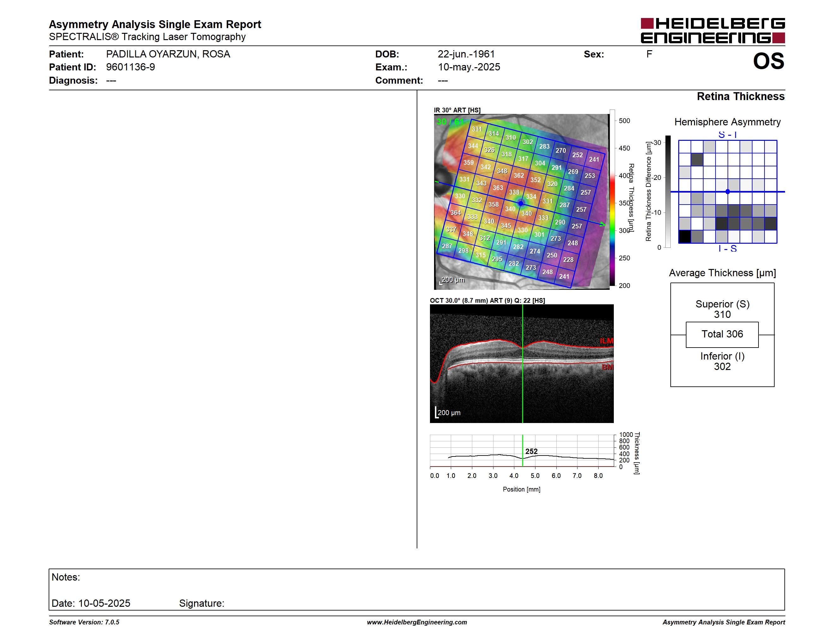Click the black cell in the asymmetry grid
This screenshot has width=834, height=644.
pyautogui.click(x=685, y=236)
